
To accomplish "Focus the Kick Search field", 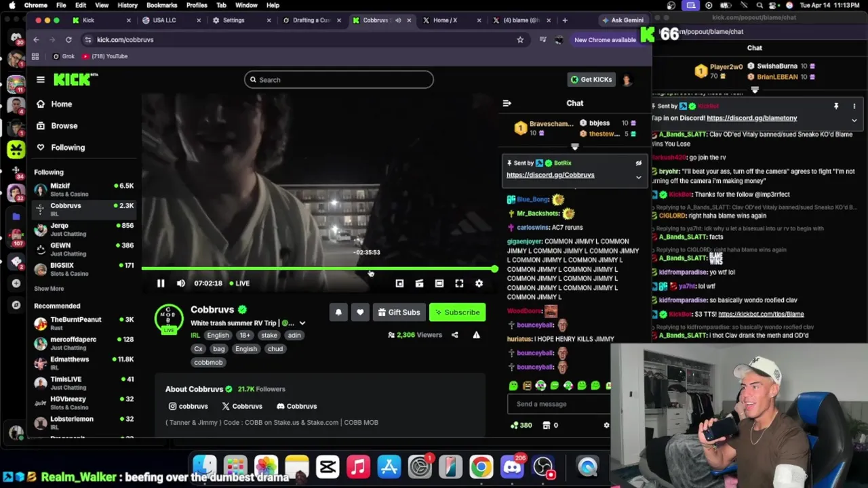I will coord(338,80).
